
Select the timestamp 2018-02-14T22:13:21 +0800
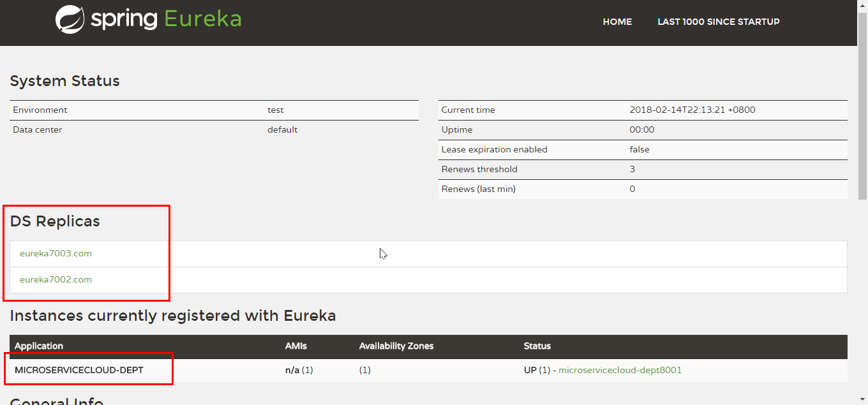click(692, 110)
